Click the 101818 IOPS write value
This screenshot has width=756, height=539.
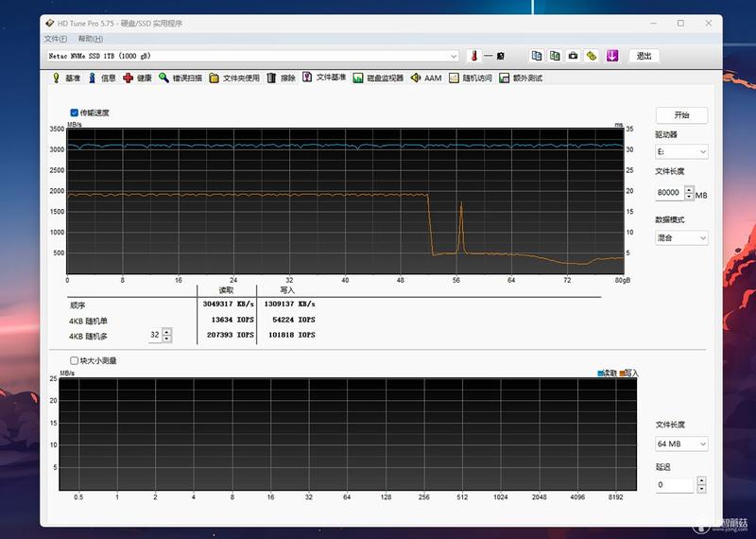point(291,335)
